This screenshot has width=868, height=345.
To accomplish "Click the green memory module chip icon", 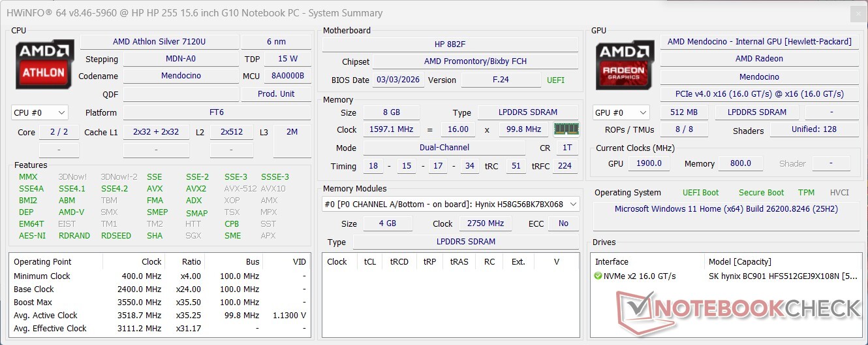I will [x=566, y=129].
